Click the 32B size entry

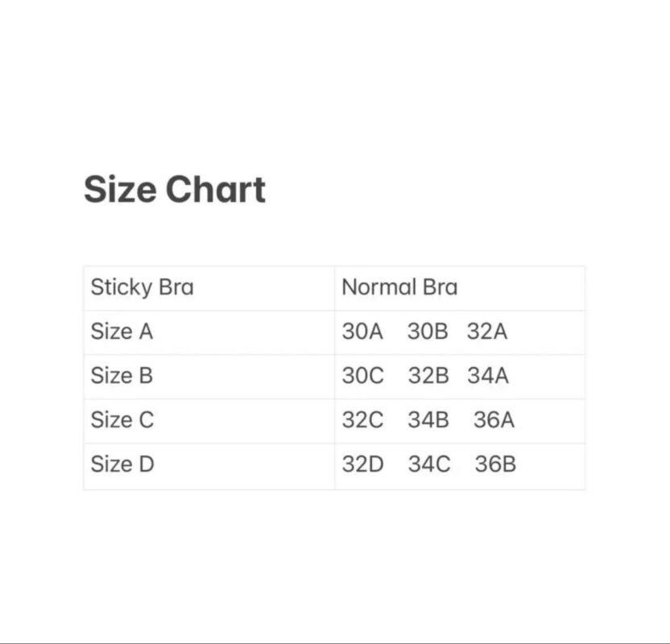point(428,376)
